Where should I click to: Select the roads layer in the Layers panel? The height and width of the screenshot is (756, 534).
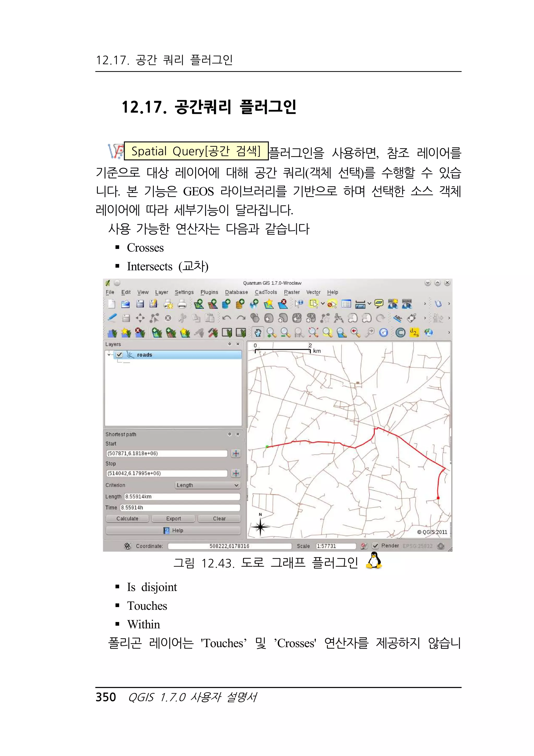pos(178,355)
